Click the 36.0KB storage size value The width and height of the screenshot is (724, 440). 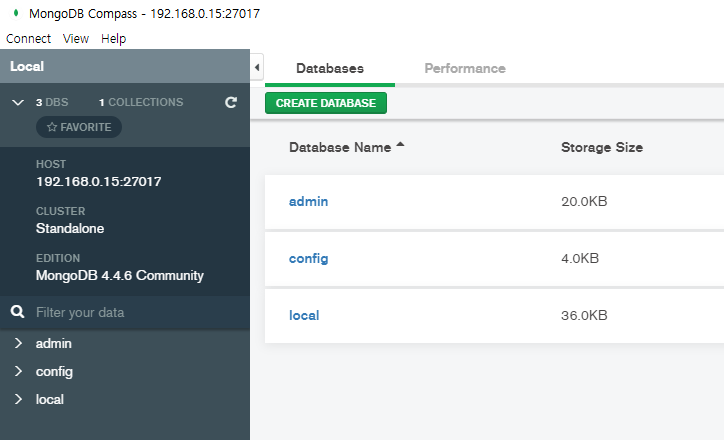[x=584, y=315]
